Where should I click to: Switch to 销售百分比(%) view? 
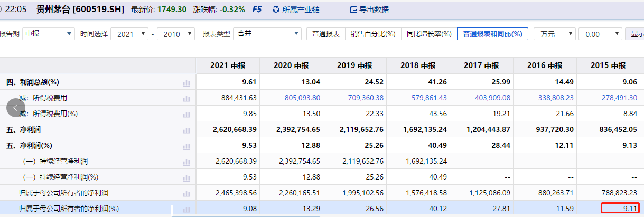tap(373, 34)
